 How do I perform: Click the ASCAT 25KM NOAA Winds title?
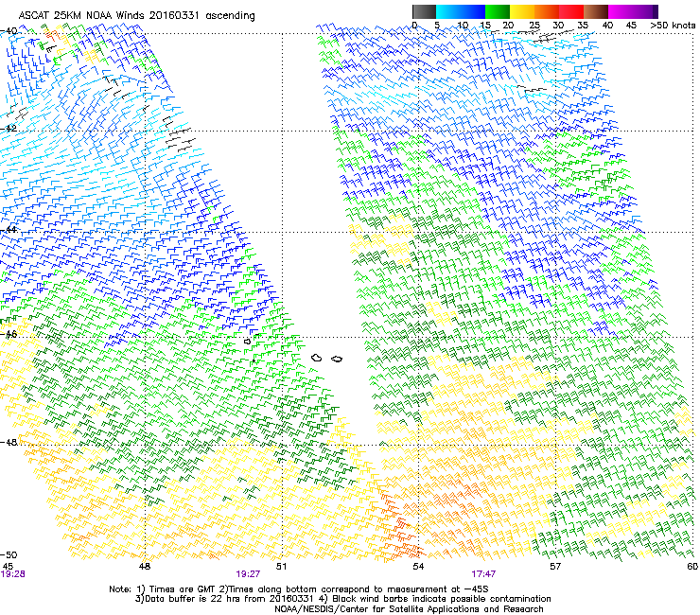[136, 16]
